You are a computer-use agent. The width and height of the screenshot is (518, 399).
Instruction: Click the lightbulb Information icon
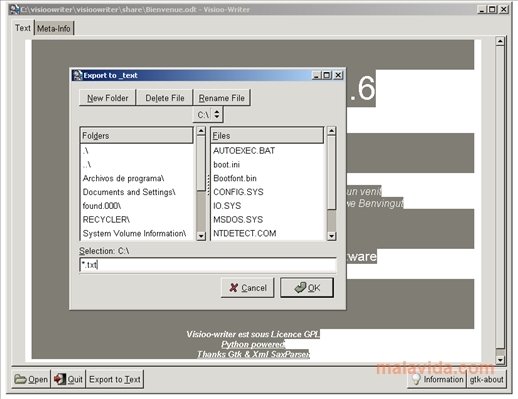[416, 379]
